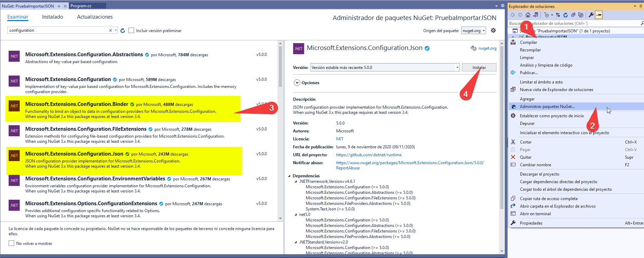Open Properties via the wrench icon
The height and width of the screenshot is (258, 644).
(x=591, y=15)
